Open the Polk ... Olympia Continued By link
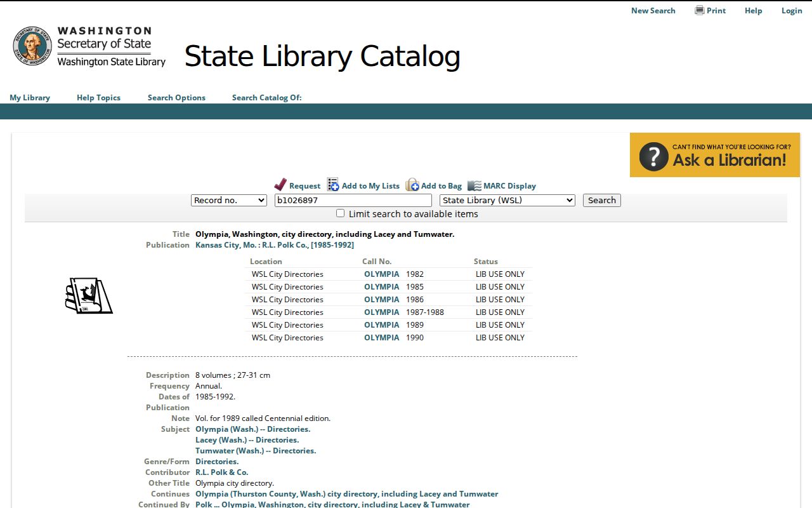Screen dimensions: 812x508 click(x=332, y=505)
